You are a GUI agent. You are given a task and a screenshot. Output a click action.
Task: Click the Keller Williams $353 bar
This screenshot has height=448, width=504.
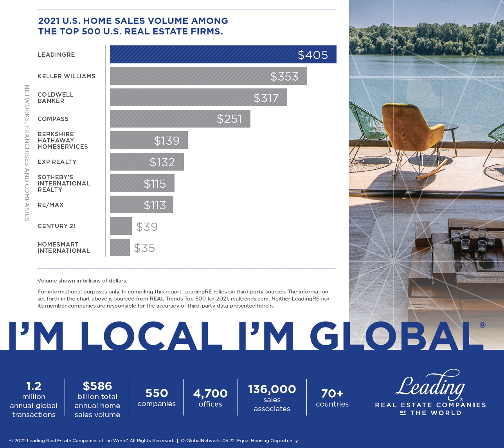(208, 76)
